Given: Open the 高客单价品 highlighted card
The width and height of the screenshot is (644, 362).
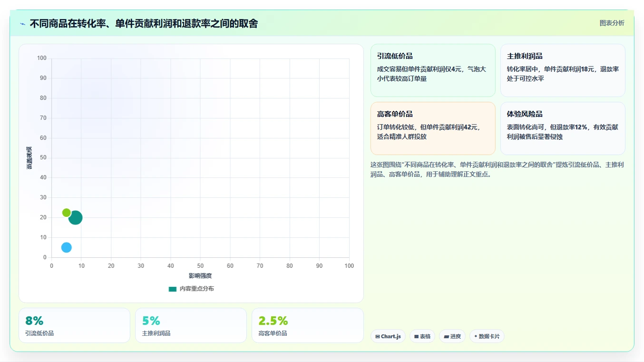Looking at the screenshot, I should pos(433,128).
